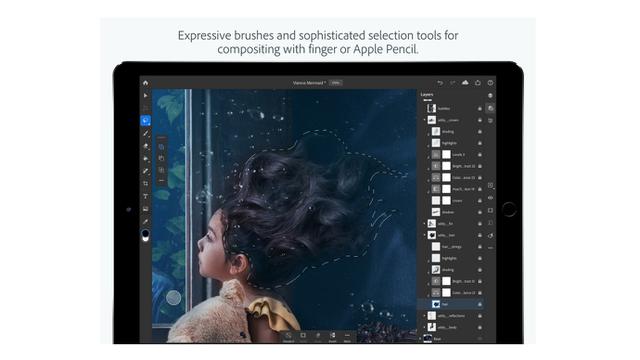Image resolution: width=640 pixels, height=360 pixels.
Task: Choose first selection mode in floating options
Action: [x=162, y=147]
